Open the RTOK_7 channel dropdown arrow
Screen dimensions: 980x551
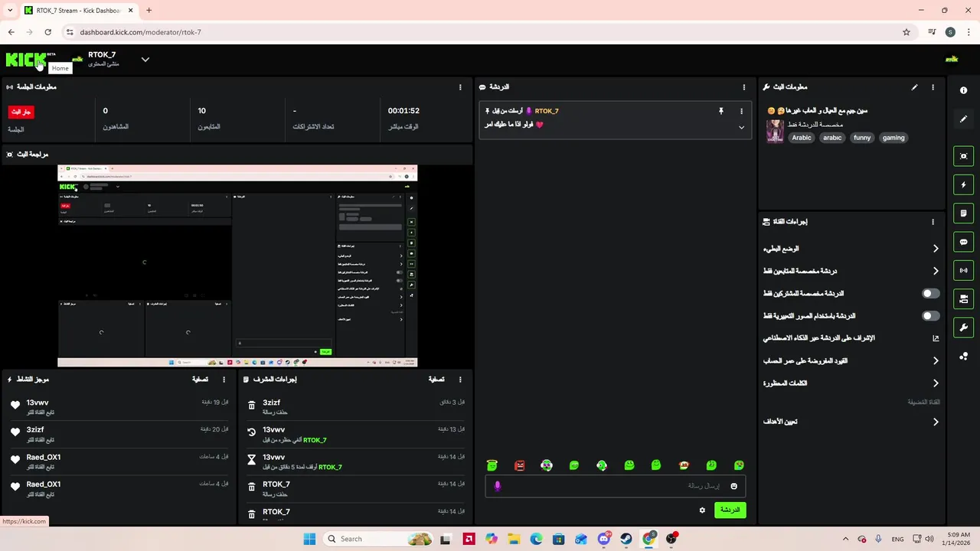point(145,60)
